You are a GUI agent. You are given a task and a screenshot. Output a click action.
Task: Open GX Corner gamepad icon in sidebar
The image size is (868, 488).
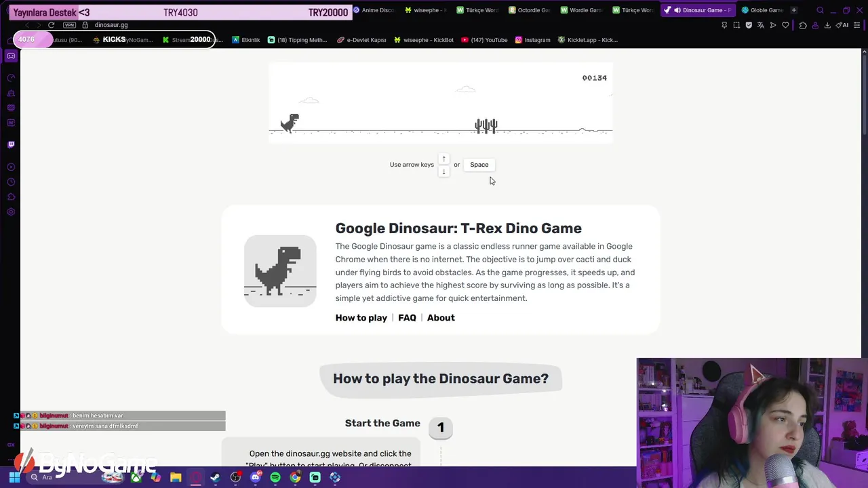click(11, 56)
